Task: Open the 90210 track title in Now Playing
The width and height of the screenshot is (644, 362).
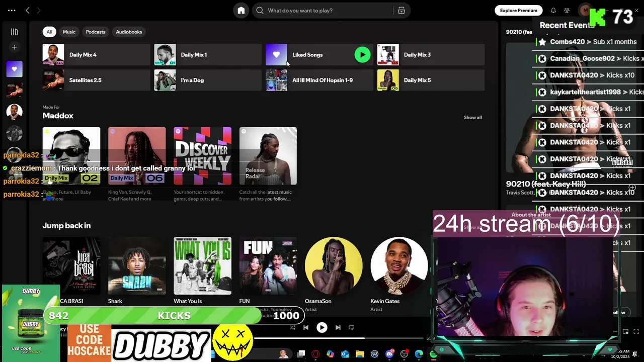Action: click(x=545, y=185)
